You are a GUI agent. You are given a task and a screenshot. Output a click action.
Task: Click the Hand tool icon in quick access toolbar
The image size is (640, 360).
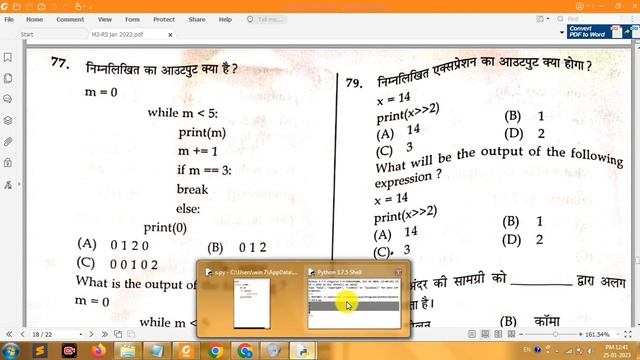78,7
